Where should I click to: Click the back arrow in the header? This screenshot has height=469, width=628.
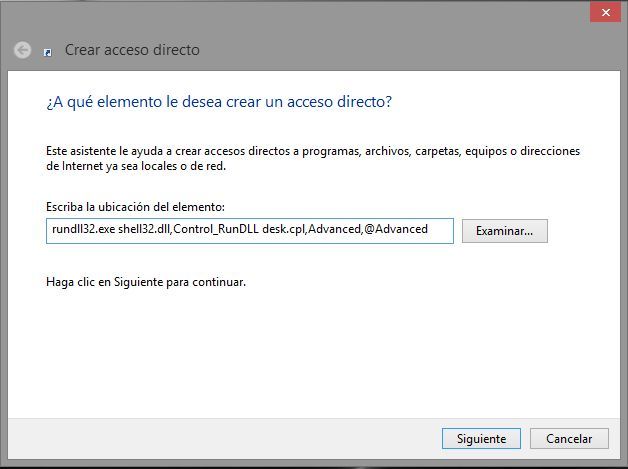[x=22, y=50]
